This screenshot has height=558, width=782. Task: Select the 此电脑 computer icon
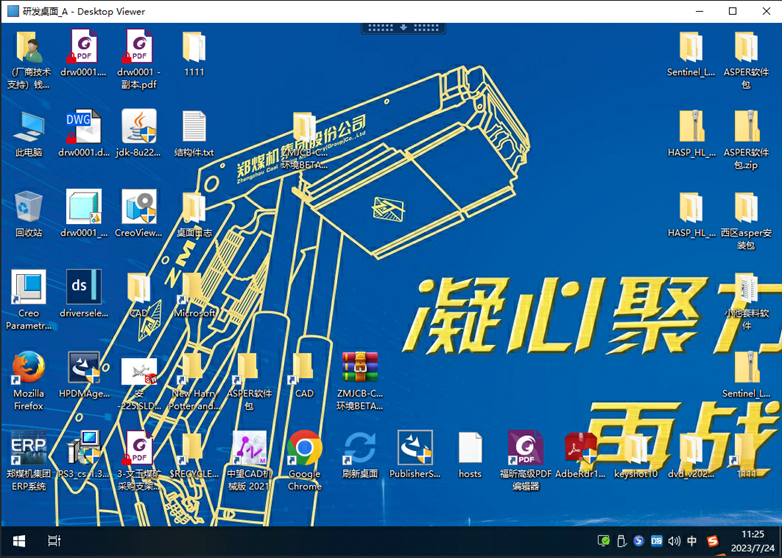[x=28, y=127]
